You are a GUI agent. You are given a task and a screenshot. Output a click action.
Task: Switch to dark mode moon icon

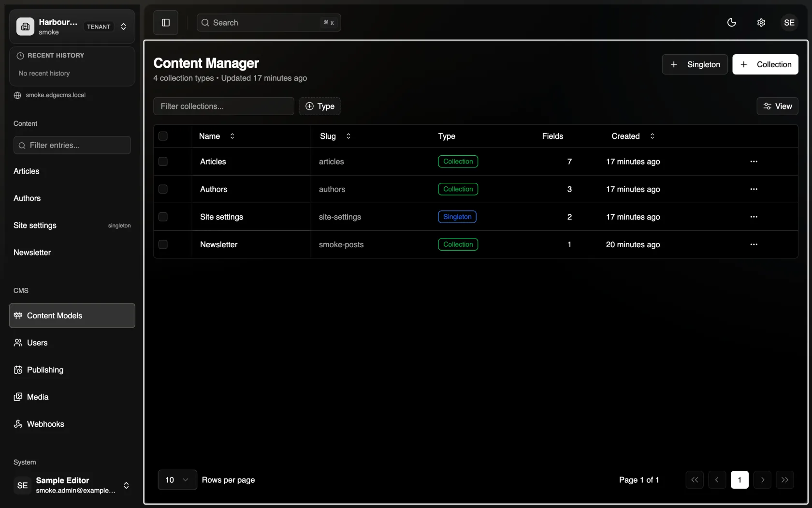coord(732,23)
